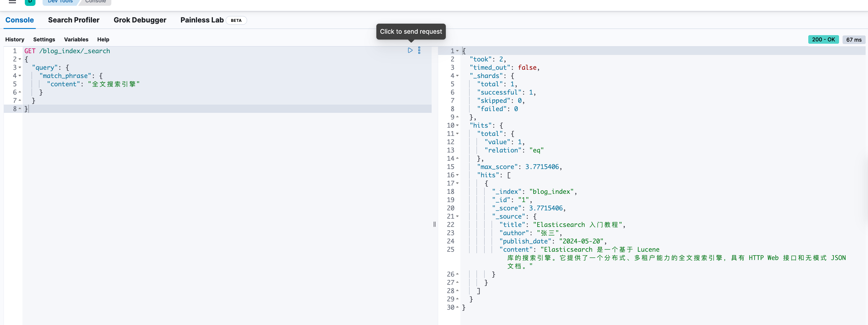Collapse the "match_phrase" fold at line 4
Viewport: 868px width, 325px height.
pyautogui.click(x=20, y=76)
